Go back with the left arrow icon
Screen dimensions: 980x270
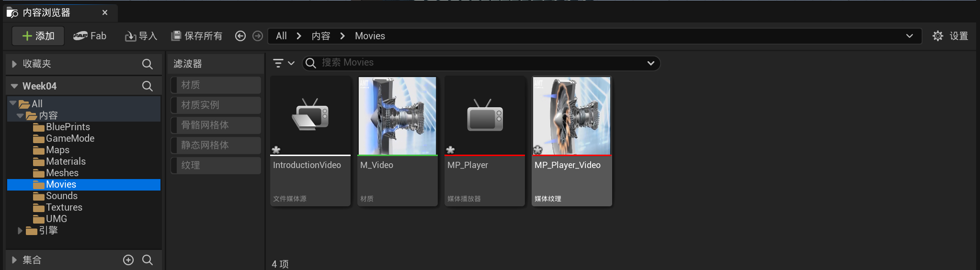pos(240,36)
